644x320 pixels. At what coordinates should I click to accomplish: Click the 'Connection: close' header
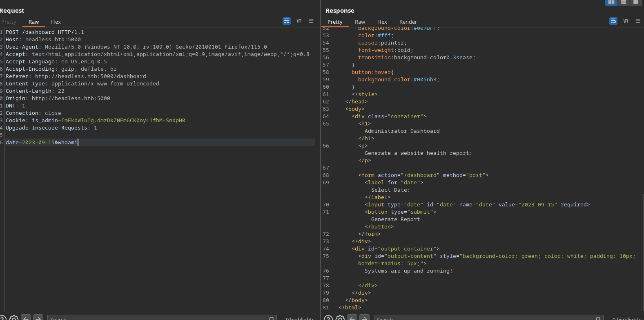33,113
